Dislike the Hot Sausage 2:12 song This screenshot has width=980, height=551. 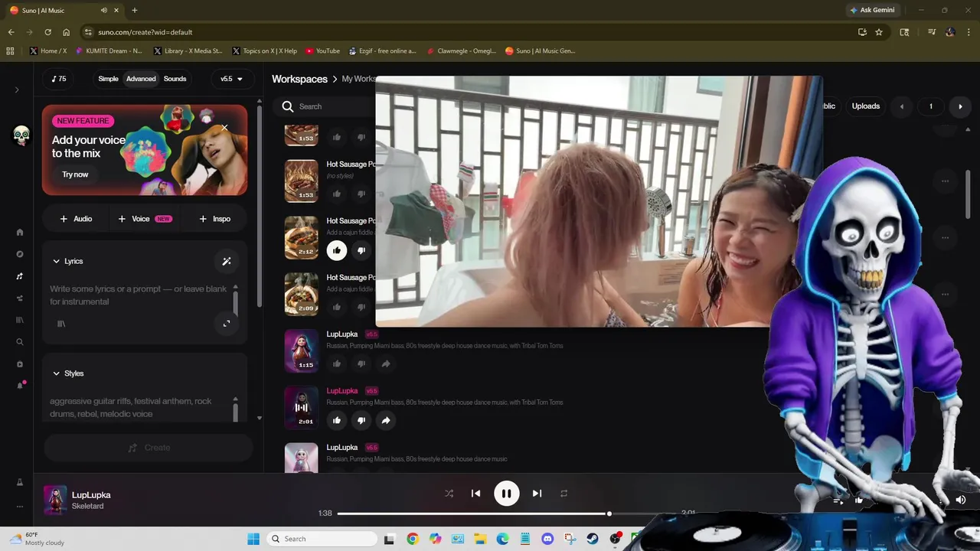click(361, 250)
